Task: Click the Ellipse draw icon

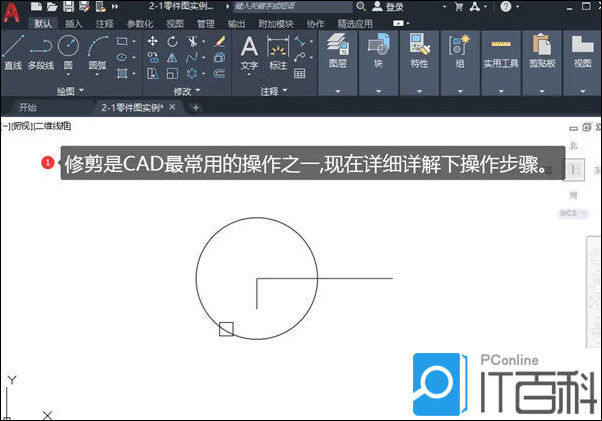Action: tap(122, 58)
